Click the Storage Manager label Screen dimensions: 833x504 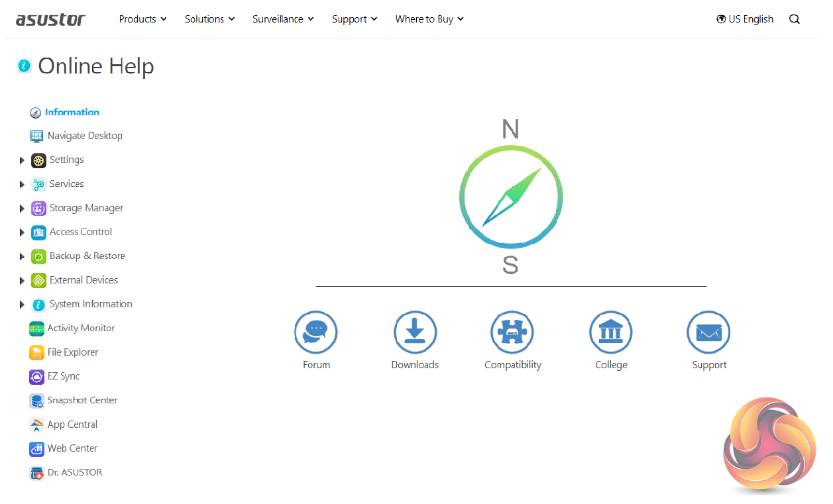(86, 208)
